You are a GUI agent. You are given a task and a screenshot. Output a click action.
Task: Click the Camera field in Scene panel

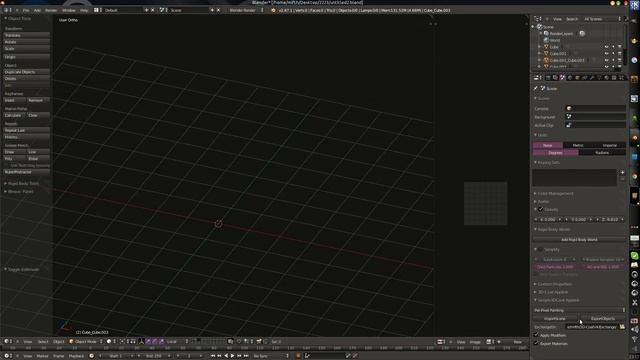point(596,108)
